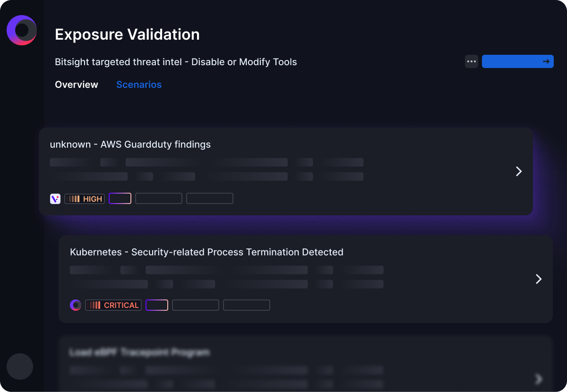Click the last gray tag on Kubernetes card

[247, 305]
